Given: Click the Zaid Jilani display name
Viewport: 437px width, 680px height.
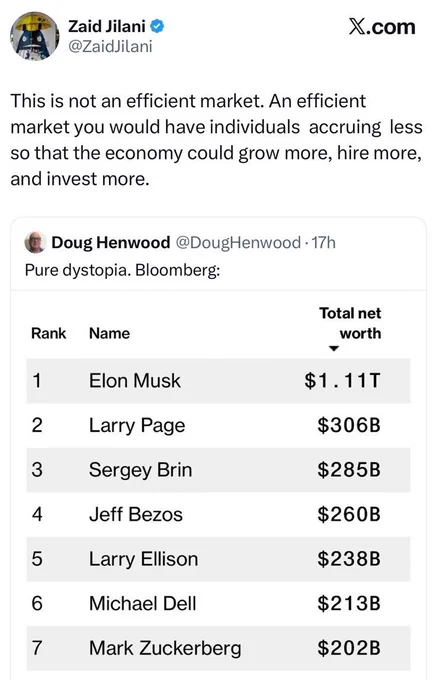Looking at the screenshot, I should pos(107,26).
